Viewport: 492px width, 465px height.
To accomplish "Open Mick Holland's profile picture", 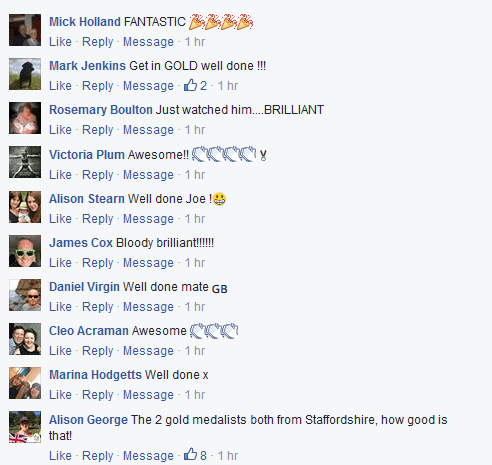I will point(25,30).
